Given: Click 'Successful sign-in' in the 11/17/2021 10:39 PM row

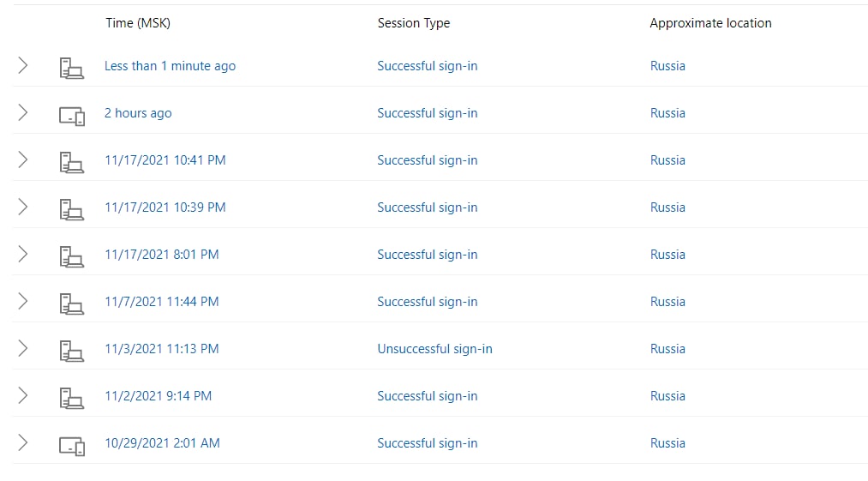Looking at the screenshot, I should coord(428,207).
